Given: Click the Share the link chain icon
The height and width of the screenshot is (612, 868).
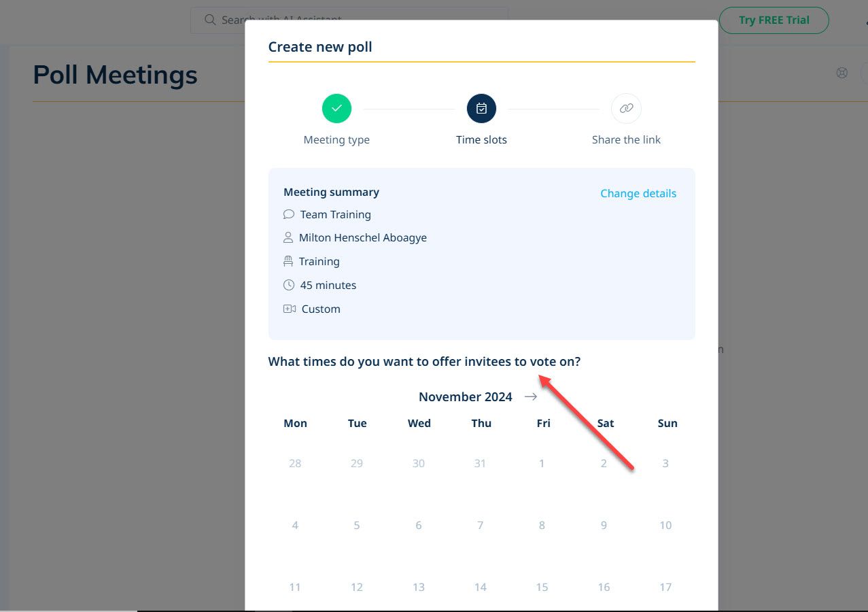Looking at the screenshot, I should pyautogui.click(x=625, y=108).
